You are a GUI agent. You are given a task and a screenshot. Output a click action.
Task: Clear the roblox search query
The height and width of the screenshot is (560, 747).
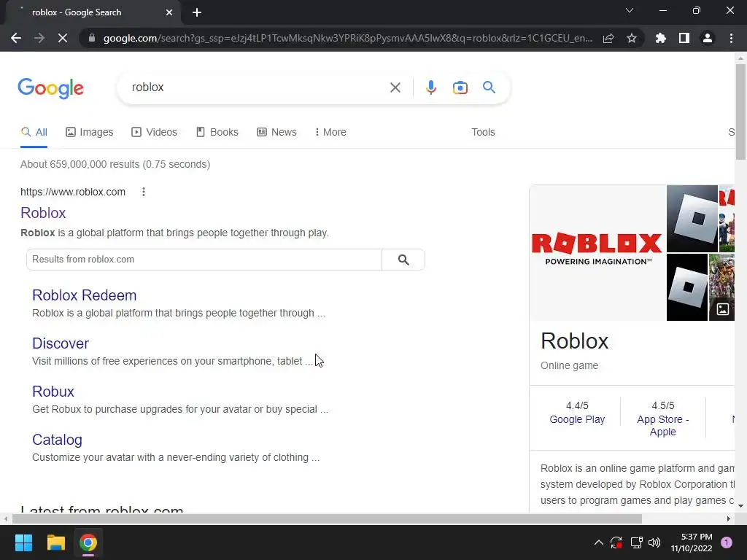point(395,87)
